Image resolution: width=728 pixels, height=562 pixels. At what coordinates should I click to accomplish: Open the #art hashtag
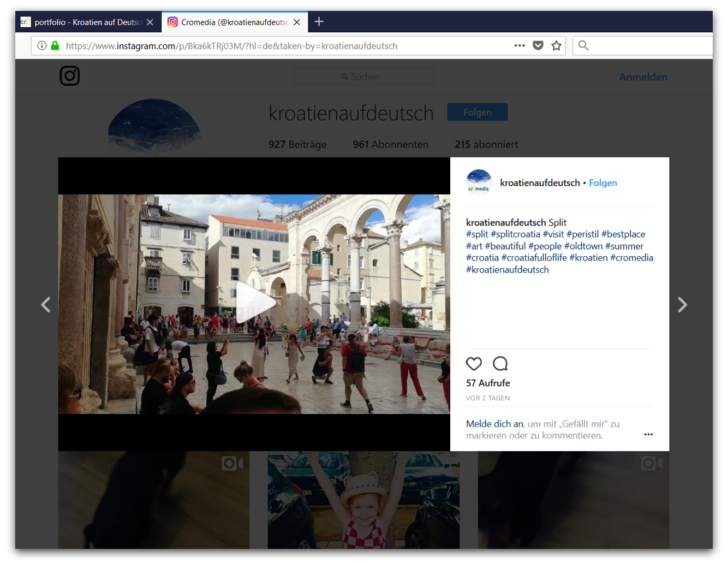(474, 246)
